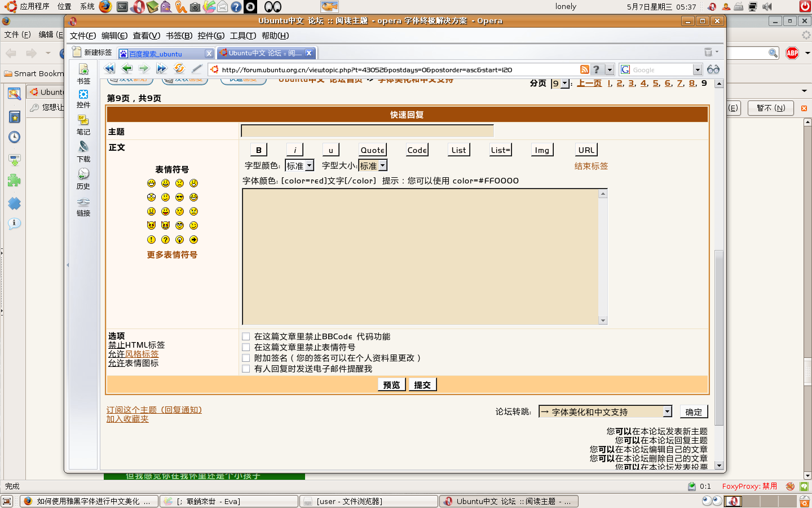Viewport: 812px width, 508px height.
Task: Launch the terminal from the top panel
Action: (122, 7)
